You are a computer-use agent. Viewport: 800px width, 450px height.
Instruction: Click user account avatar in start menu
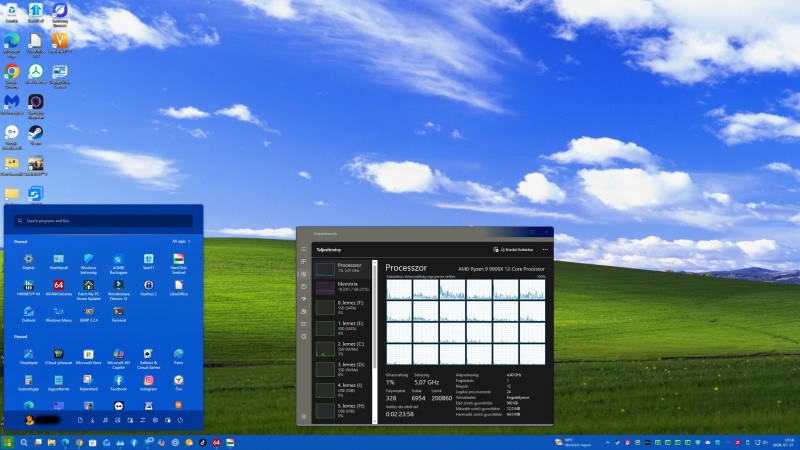coord(30,420)
